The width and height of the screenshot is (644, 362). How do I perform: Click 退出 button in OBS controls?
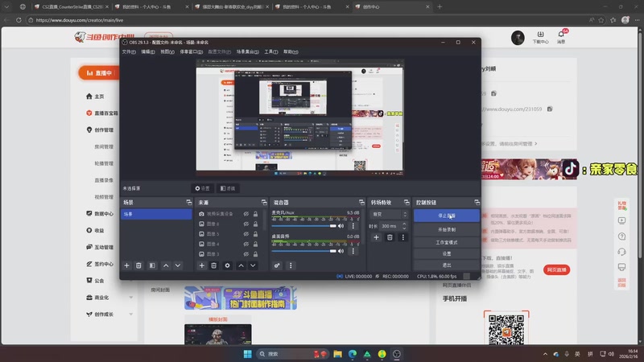click(x=447, y=265)
